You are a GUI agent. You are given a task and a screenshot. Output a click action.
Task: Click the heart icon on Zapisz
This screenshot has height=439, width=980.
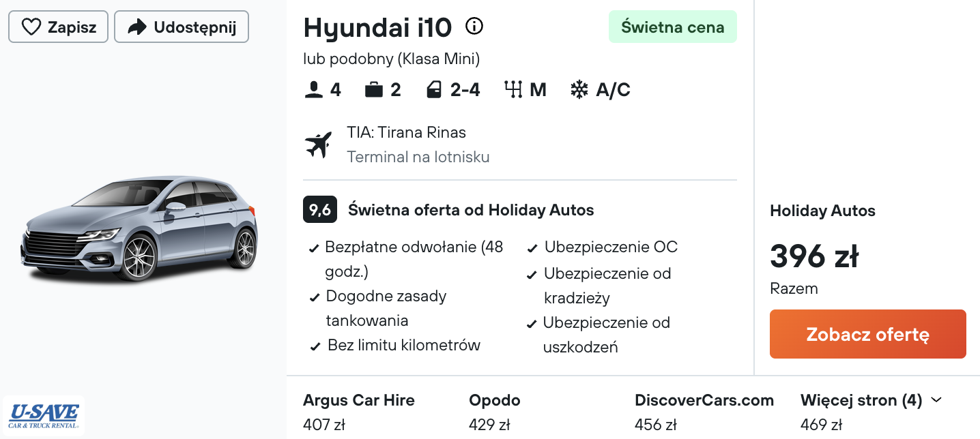[31, 27]
